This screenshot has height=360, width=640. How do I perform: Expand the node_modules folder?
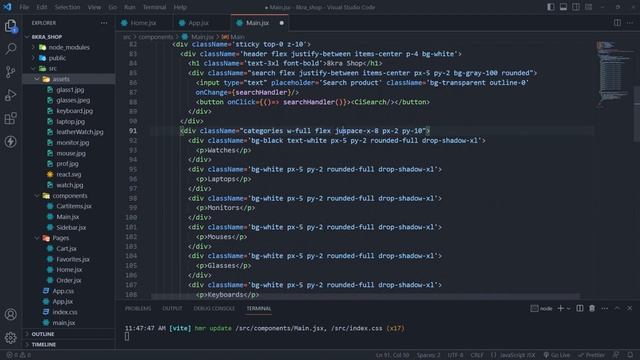pyautogui.click(x=69, y=47)
